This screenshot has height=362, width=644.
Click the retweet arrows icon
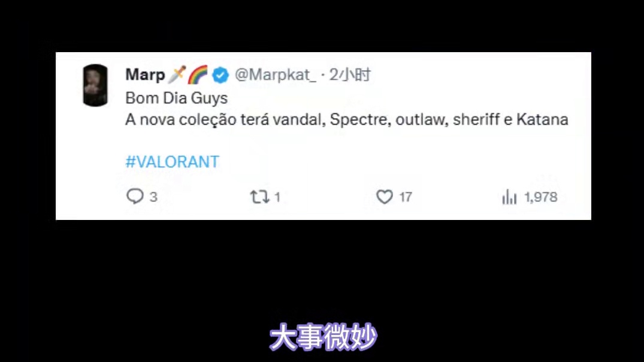260,197
